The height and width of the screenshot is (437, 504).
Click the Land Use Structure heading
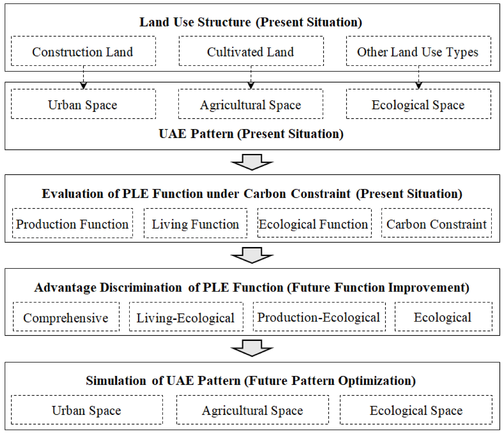pos(251,22)
